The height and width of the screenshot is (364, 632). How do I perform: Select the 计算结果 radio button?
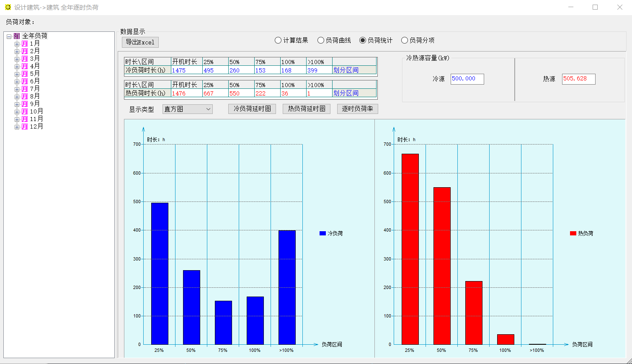(278, 40)
